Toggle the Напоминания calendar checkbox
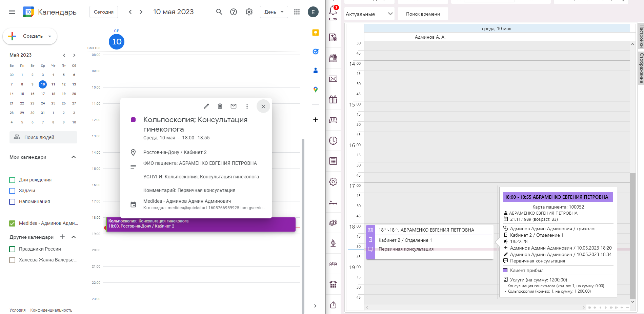Screen dimensions: 644x314 [x=12, y=202]
